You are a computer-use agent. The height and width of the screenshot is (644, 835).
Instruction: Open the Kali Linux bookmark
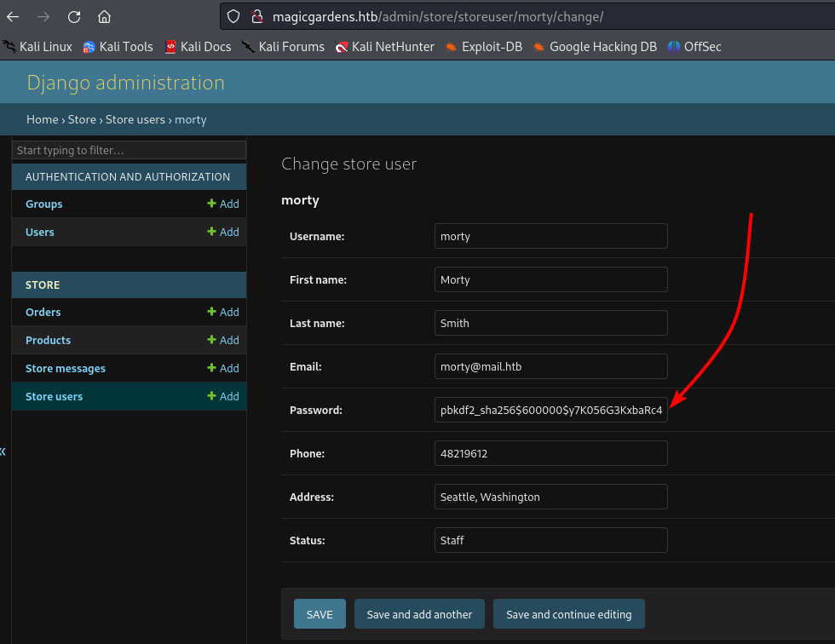pyautogui.click(x=38, y=47)
